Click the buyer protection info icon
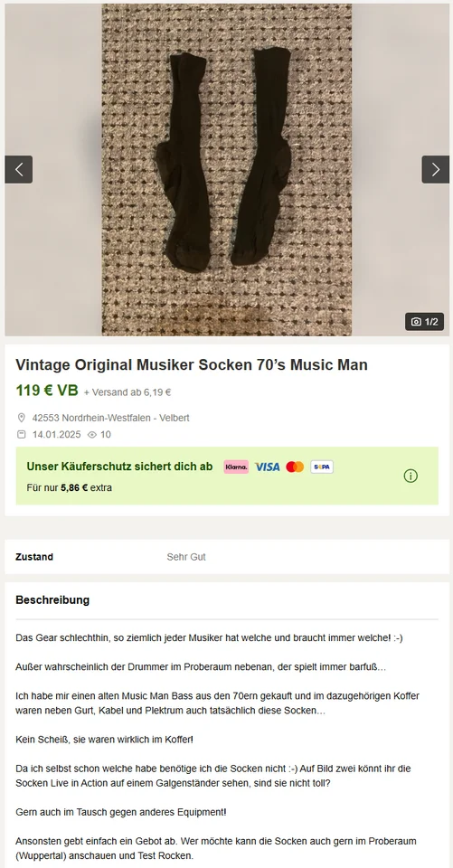 [x=411, y=476]
